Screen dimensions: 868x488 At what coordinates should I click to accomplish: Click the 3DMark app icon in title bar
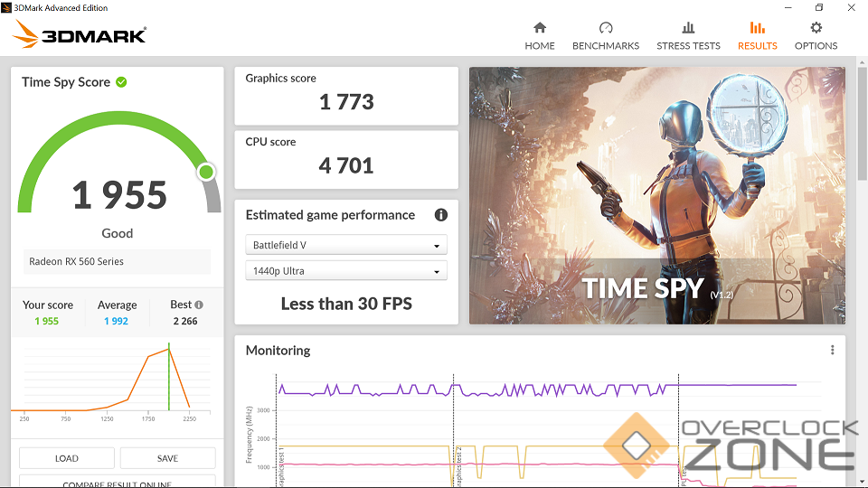point(6,8)
